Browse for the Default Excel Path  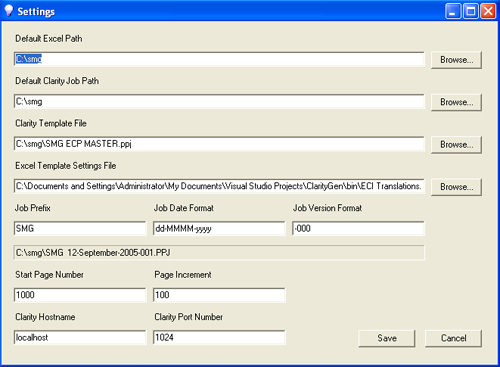tap(456, 60)
